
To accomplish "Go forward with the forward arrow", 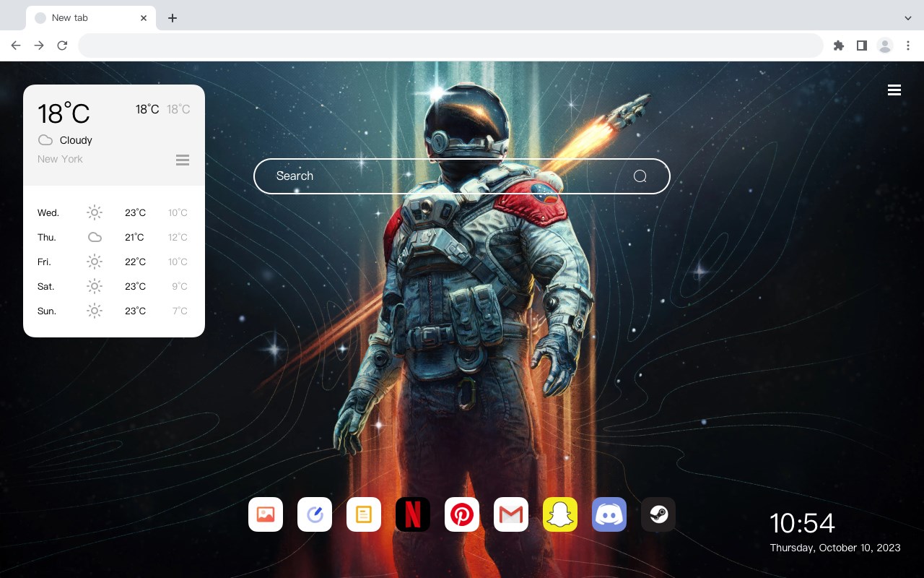I will pos(39,46).
